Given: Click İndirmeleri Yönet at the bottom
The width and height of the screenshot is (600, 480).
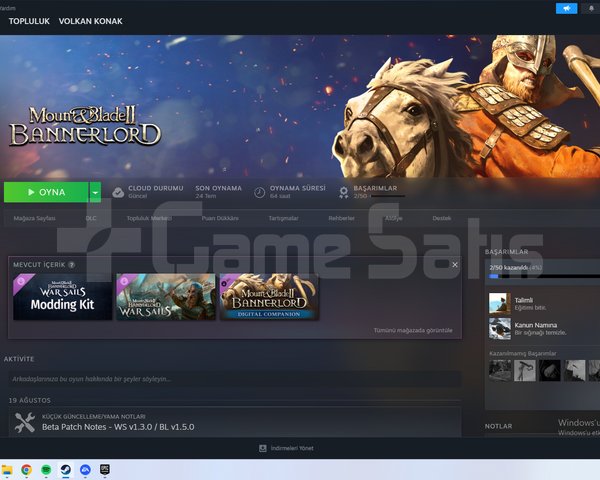Looking at the screenshot, I should (292, 448).
